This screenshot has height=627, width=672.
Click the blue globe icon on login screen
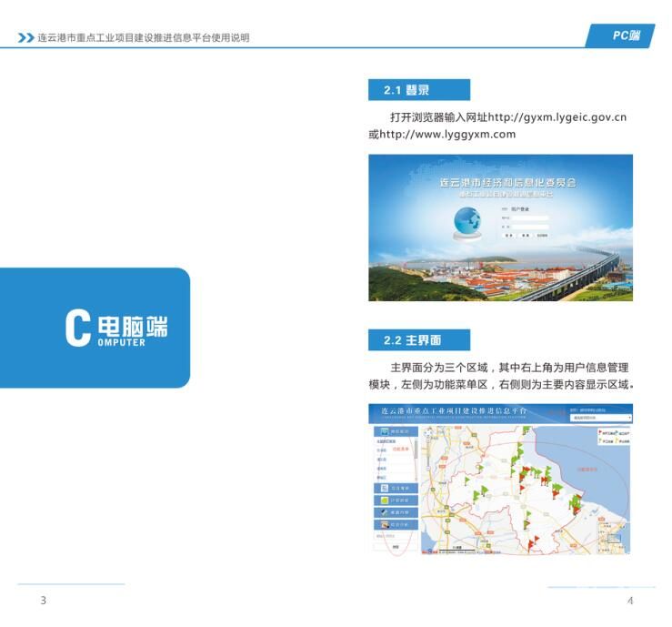[x=467, y=220]
